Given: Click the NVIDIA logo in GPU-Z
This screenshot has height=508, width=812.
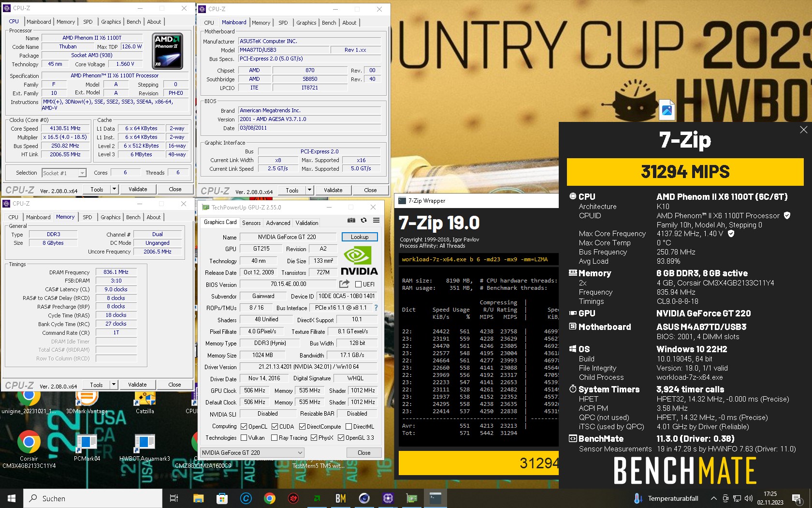Looking at the screenshot, I should tap(359, 261).
